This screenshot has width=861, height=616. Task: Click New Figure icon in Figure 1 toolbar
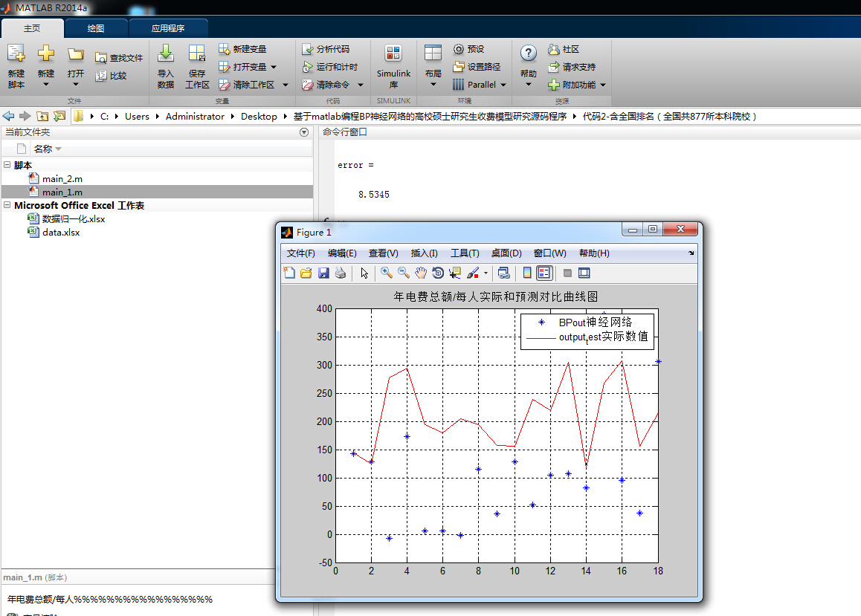coord(289,273)
